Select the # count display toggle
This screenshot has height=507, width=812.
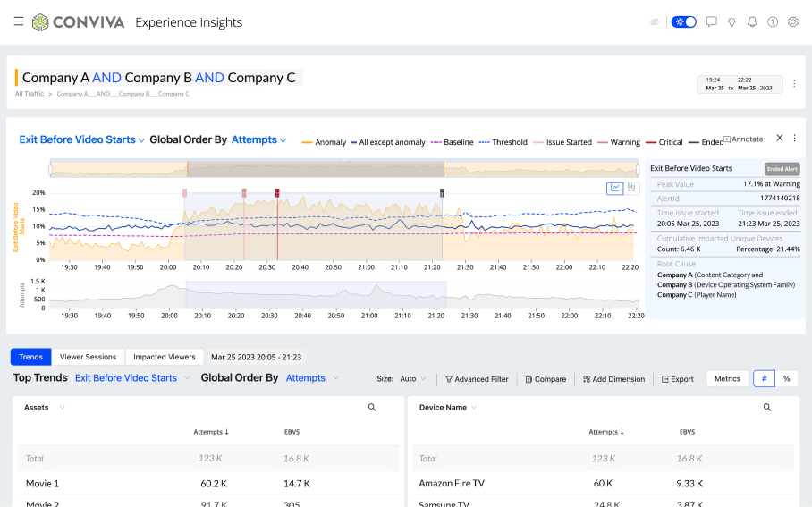tap(764, 378)
